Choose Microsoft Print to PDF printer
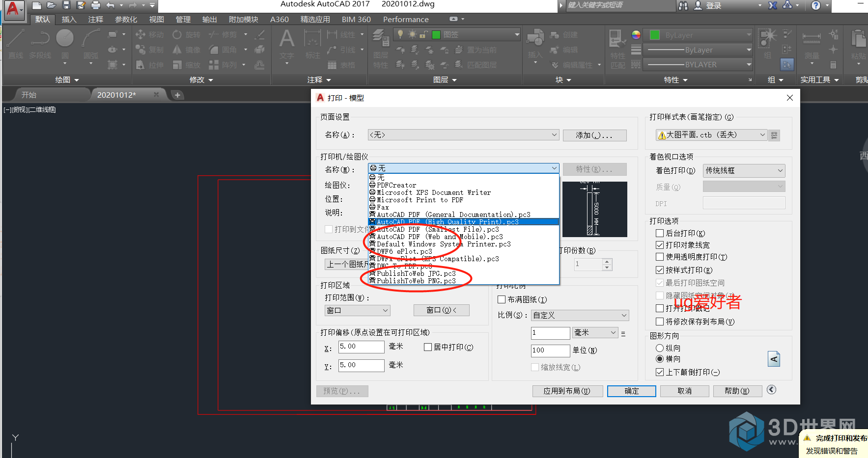Screen dimensions: 868x458 tap(463, 200)
